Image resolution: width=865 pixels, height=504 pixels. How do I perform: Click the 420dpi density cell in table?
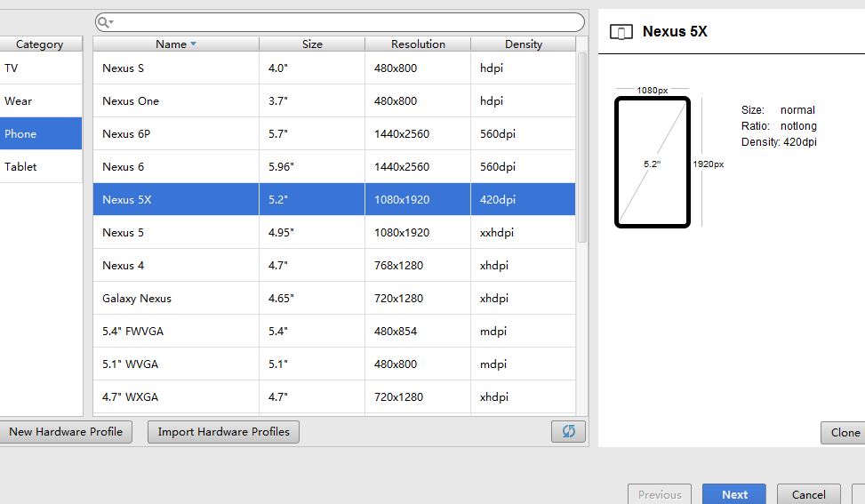tap(523, 199)
